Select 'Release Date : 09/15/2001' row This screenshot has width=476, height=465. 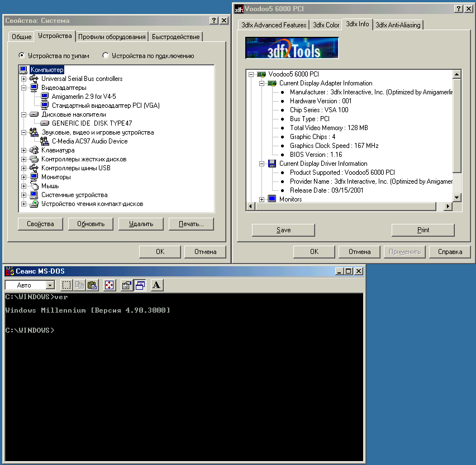(x=326, y=190)
